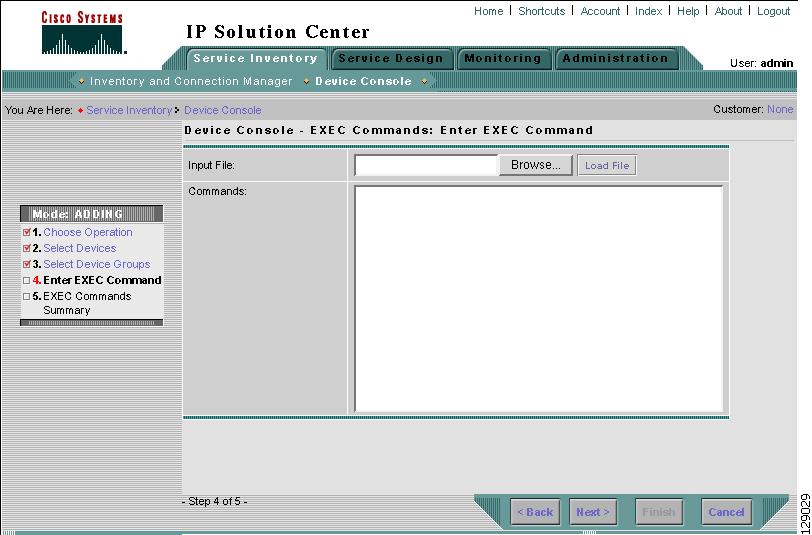Click Logout at top right
This screenshot has width=812, height=535.
774,11
